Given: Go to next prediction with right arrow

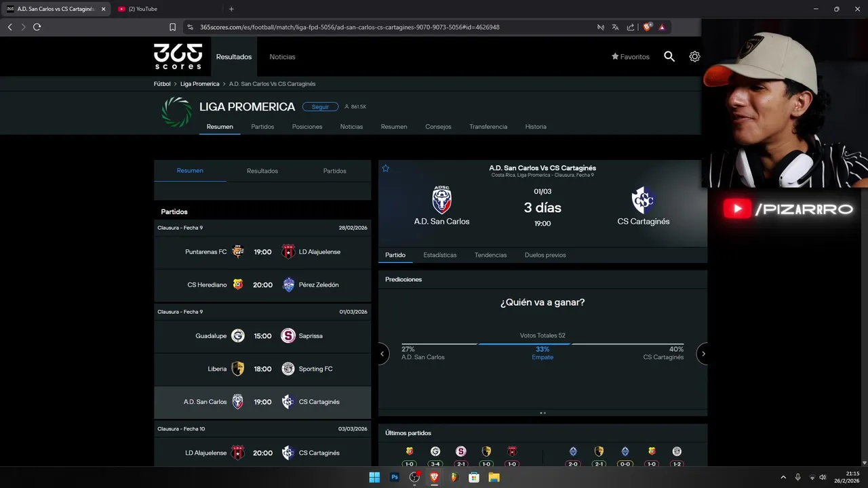Looking at the screenshot, I should click(703, 354).
